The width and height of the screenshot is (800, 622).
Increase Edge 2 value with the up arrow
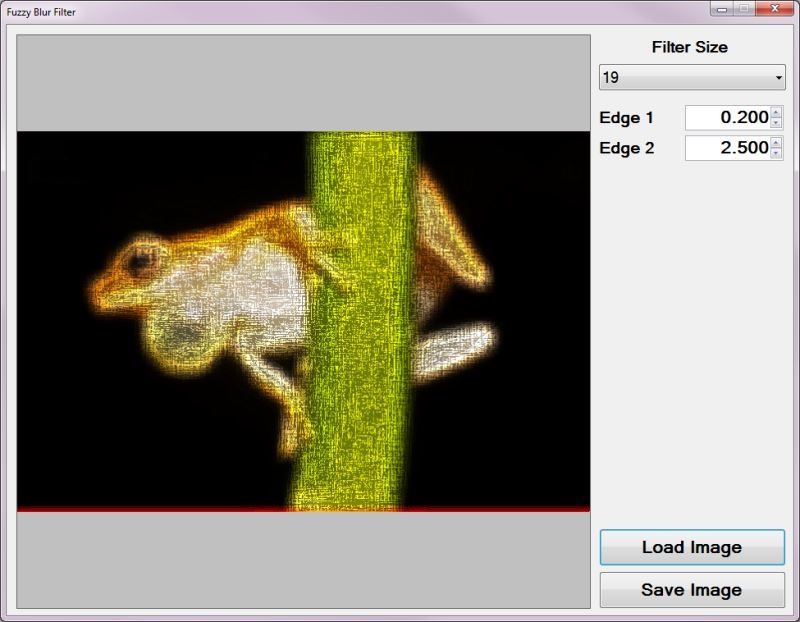[778, 141]
